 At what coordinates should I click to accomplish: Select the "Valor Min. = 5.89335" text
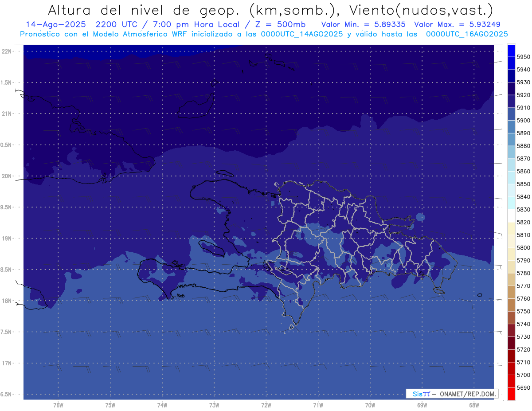click(x=363, y=24)
